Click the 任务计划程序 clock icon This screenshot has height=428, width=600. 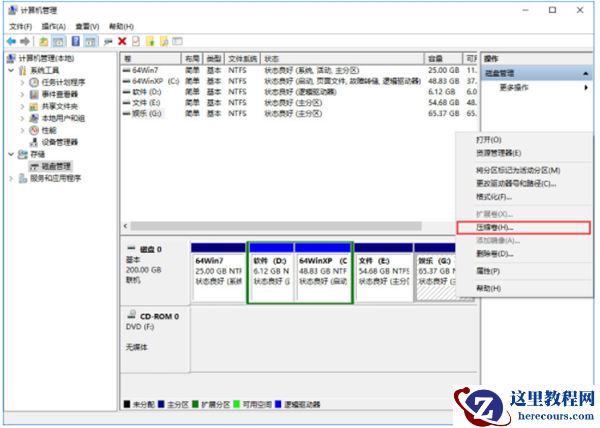coord(34,82)
